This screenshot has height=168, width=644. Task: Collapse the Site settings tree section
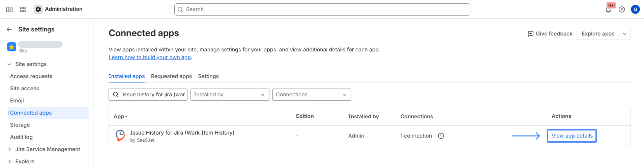click(x=9, y=64)
